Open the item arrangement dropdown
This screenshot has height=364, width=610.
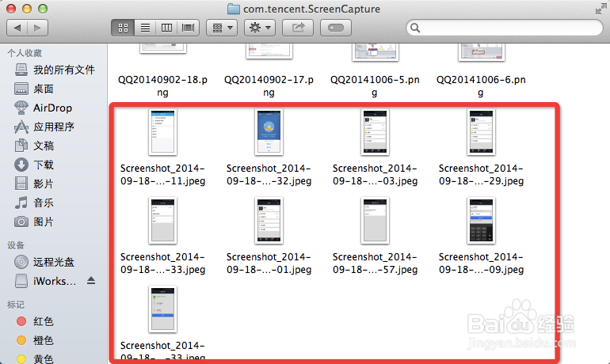pyautogui.click(x=222, y=28)
